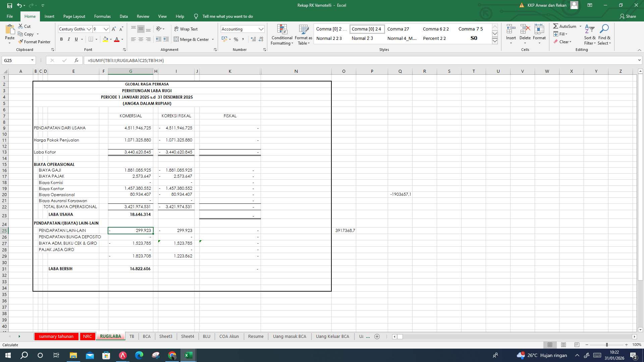
Task: Switch to the Formulas ribbon tab
Action: click(102, 16)
